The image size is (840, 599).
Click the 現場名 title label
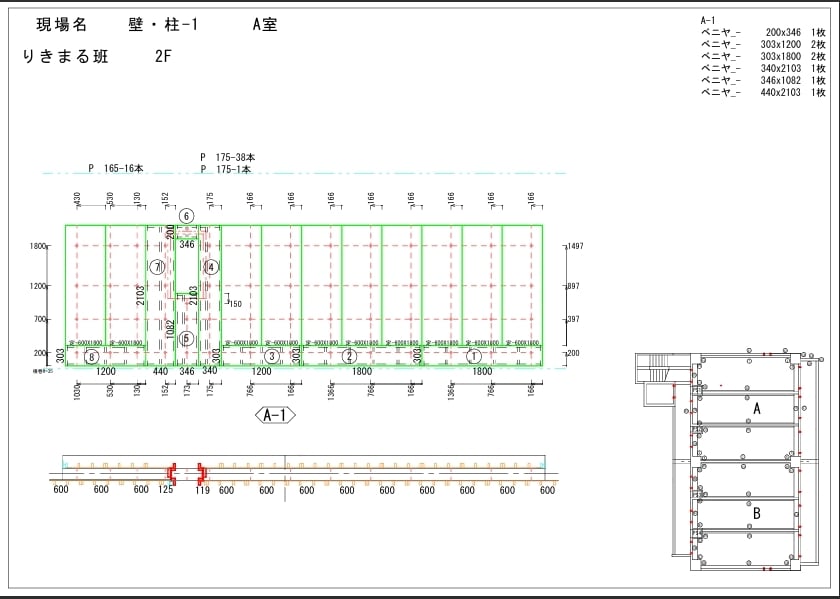tap(61, 25)
